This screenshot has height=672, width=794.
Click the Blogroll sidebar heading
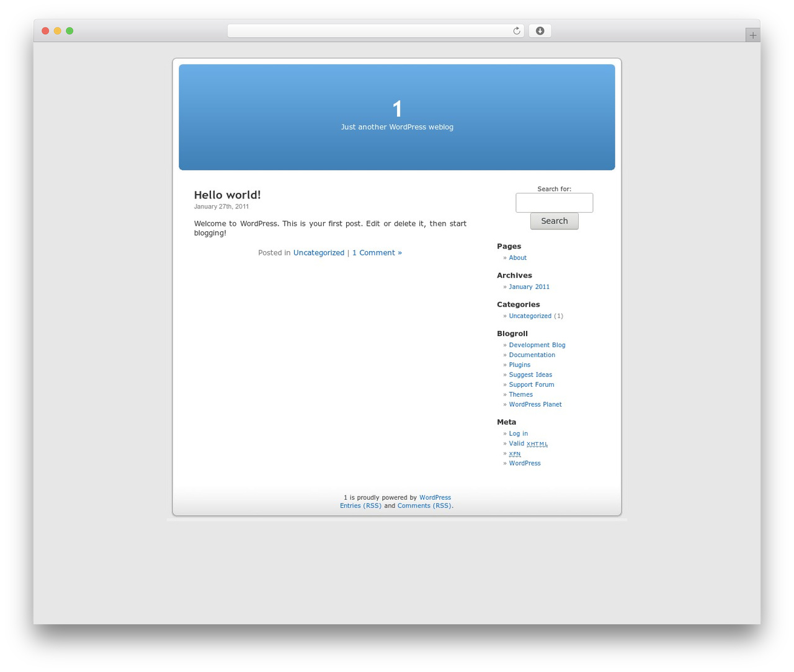click(512, 334)
